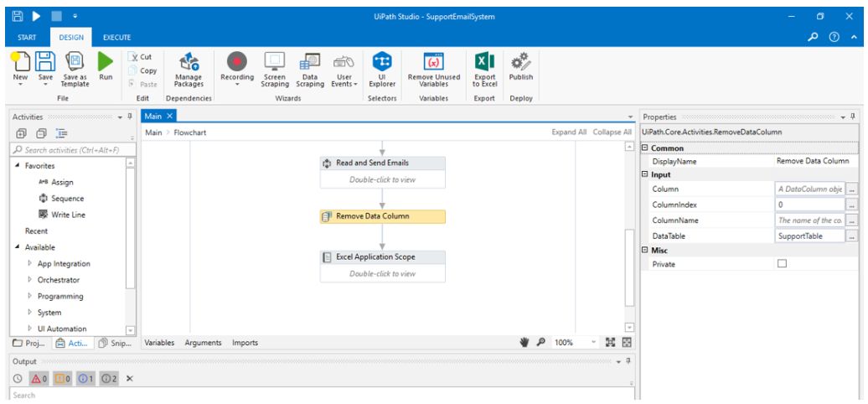
Task: Collapse the Available tree node
Action: click(17, 246)
